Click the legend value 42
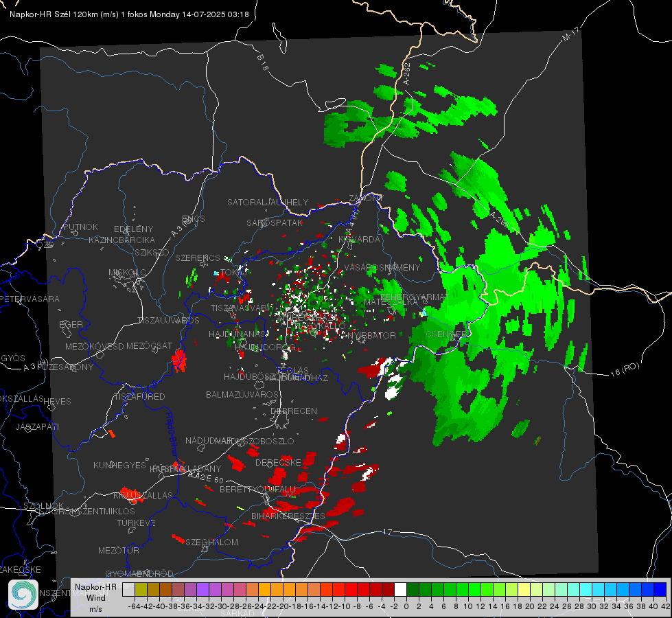 665,606
